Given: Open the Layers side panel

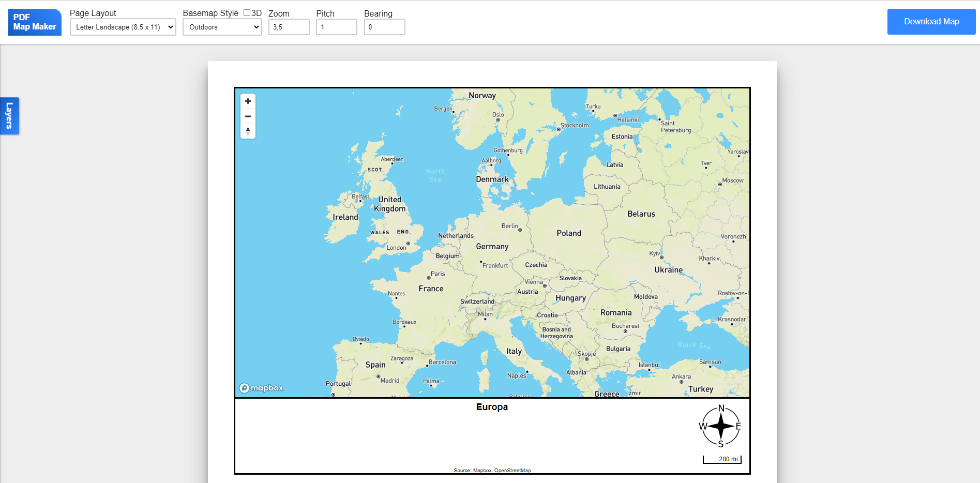Looking at the screenshot, I should 9,116.
